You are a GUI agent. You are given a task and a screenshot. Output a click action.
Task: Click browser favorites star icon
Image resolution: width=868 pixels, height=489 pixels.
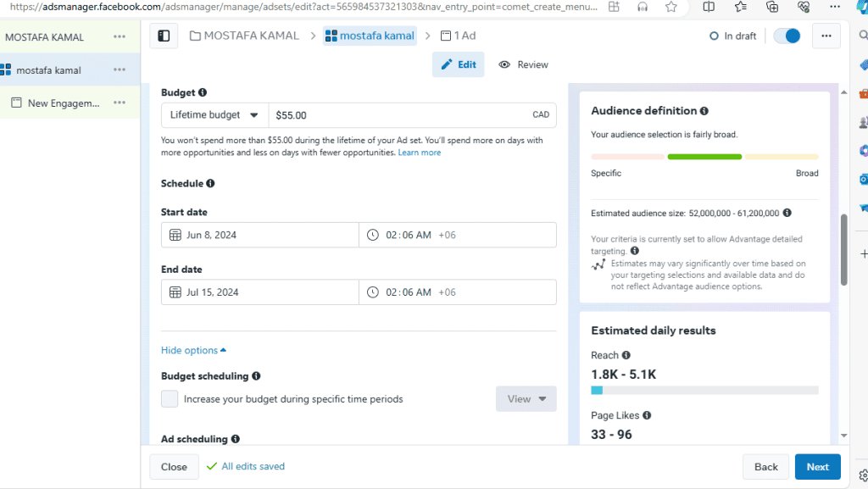(x=671, y=7)
